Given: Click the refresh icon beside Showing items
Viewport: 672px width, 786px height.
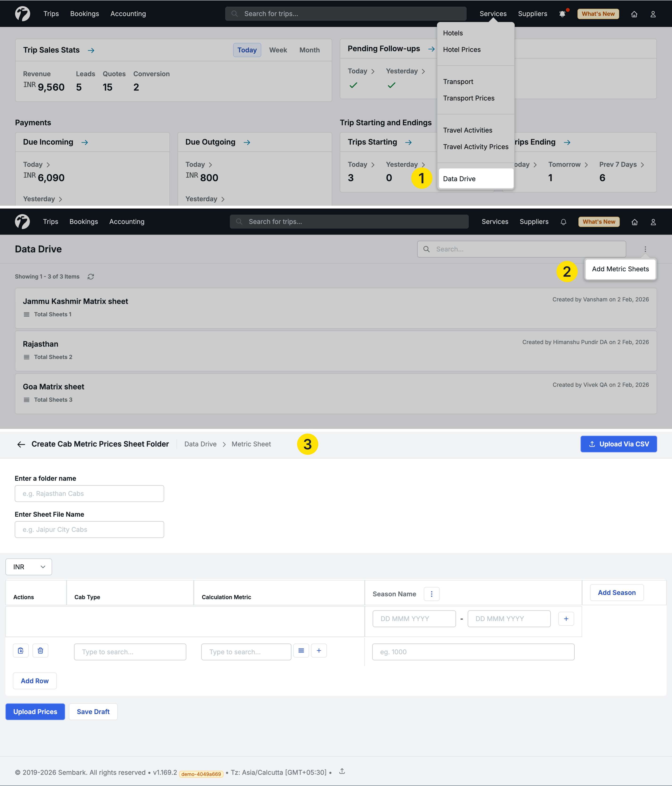Looking at the screenshot, I should pos(91,276).
